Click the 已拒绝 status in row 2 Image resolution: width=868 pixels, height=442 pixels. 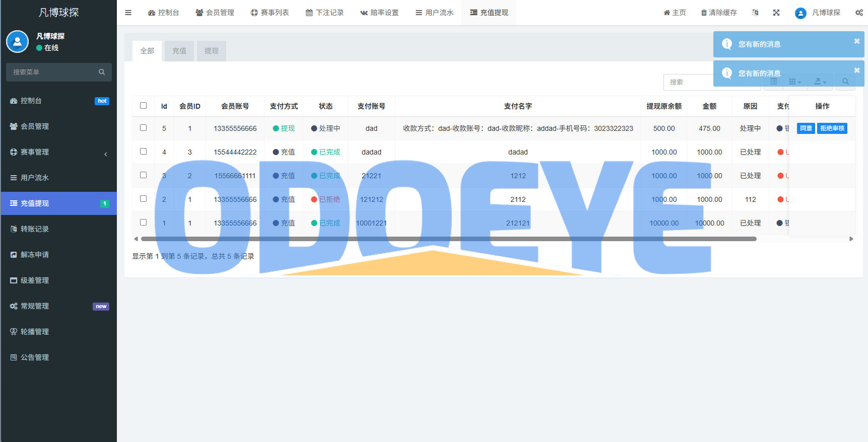(x=326, y=199)
